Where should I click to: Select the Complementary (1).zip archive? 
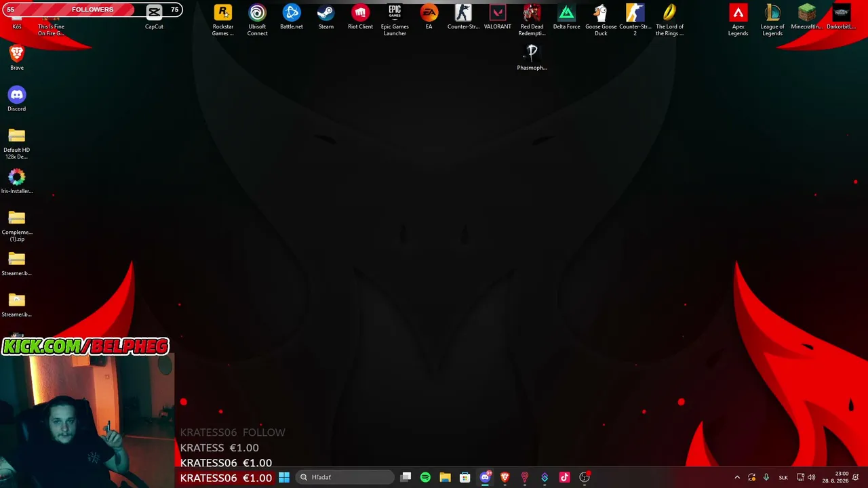(x=17, y=226)
